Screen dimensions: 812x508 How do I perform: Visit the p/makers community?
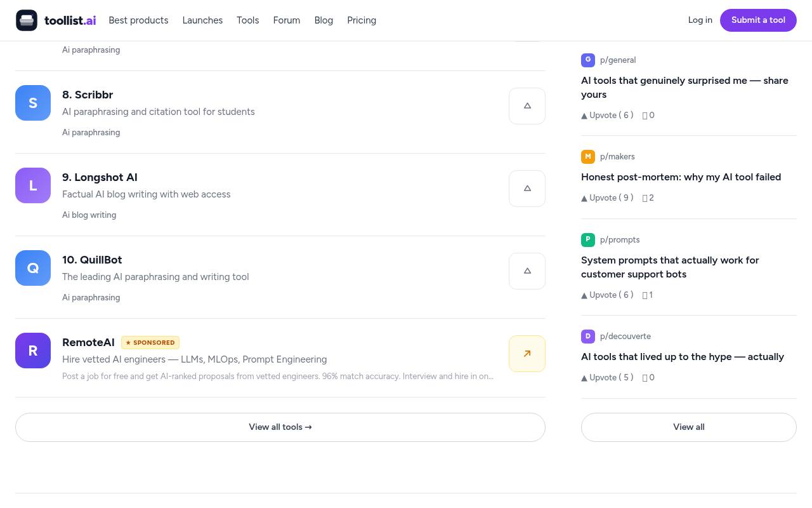(617, 157)
